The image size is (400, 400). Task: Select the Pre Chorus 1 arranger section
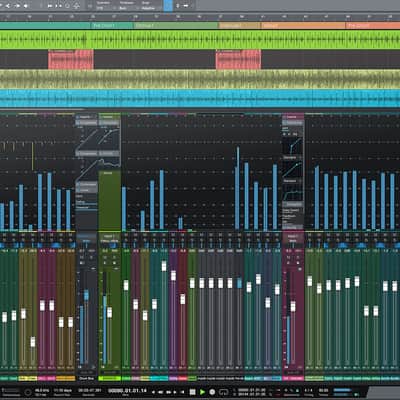coord(112,25)
